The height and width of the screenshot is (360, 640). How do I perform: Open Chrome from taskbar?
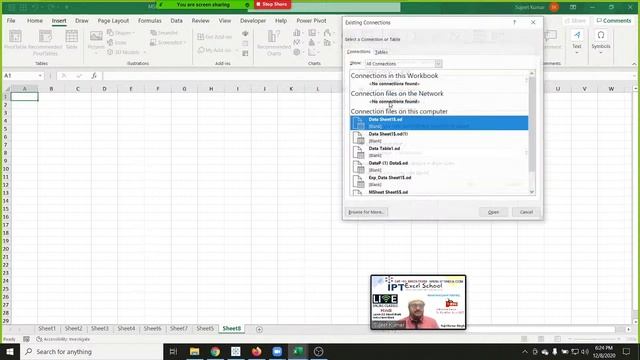click(215, 351)
